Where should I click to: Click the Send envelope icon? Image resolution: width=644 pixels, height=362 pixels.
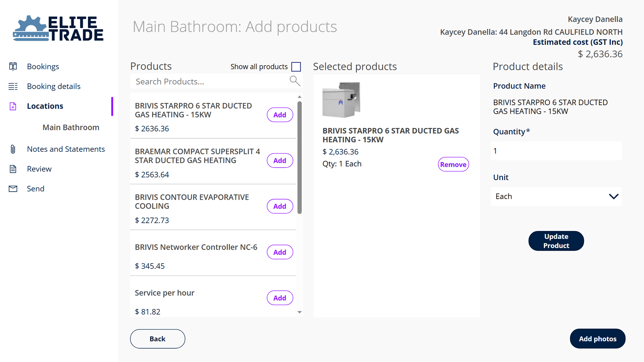tap(13, 189)
